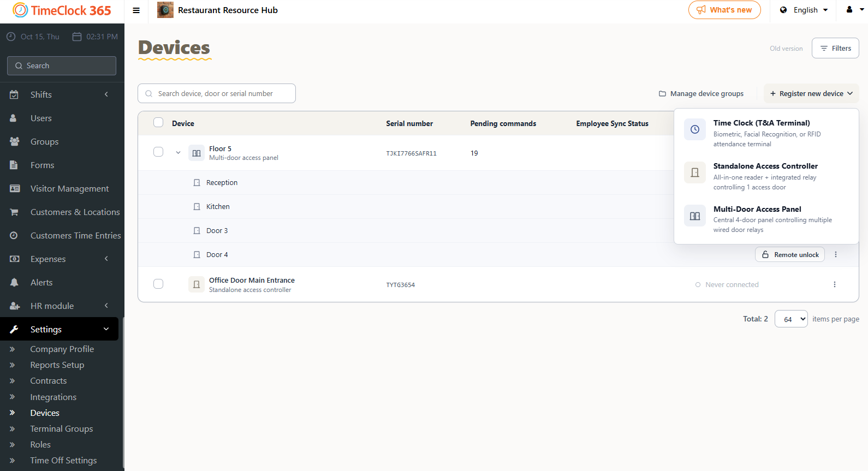Open the Groups sidebar item
The image size is (868, 471).
[x=59, y=141]
